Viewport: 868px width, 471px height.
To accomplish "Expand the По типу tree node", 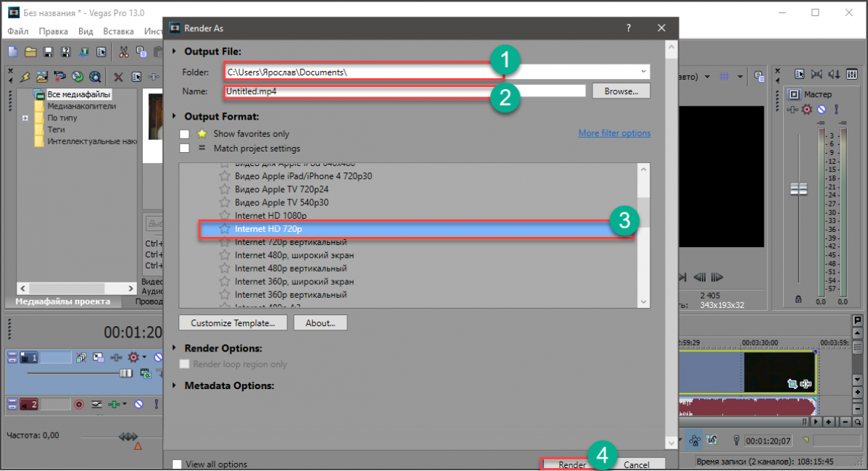I will point(25,118).
